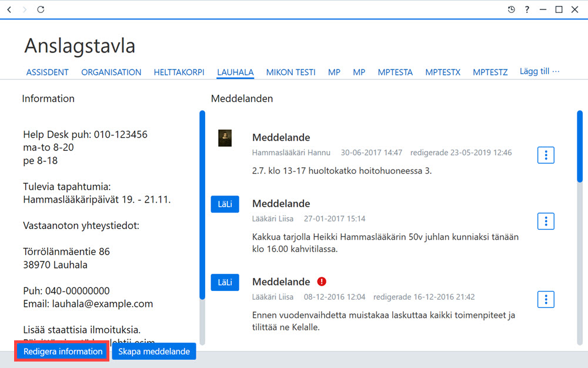Open options menu for Hammaslääkäri Hannu's message
The height and width of the screenshot is (368, 588).
(546, 155)
